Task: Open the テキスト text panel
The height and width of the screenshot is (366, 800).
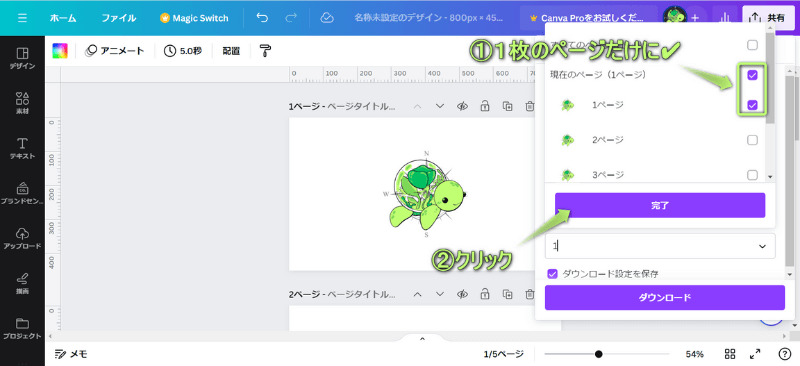Action: [22, 148]
